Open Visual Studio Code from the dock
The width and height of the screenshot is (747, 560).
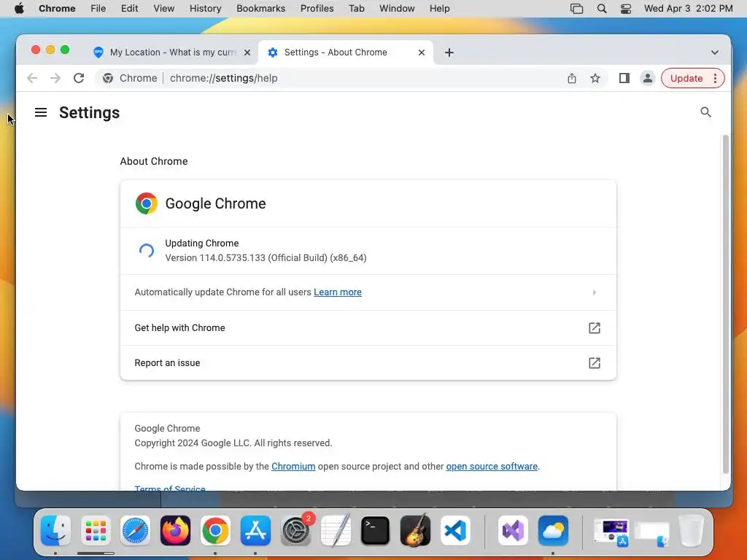click(455, 531)
